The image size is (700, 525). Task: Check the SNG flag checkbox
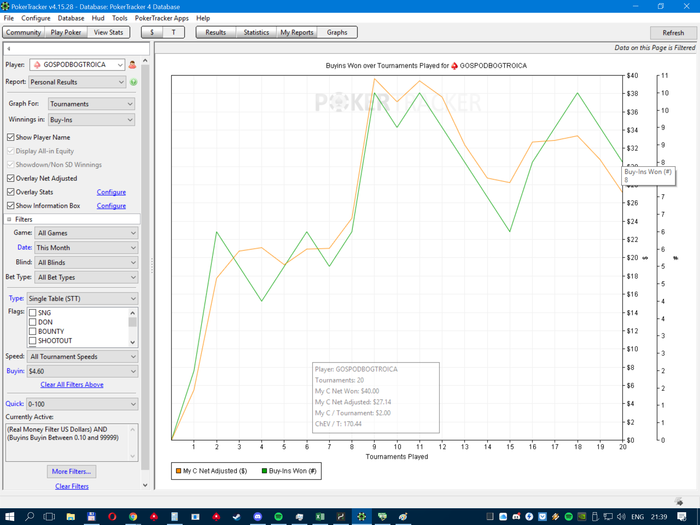[x=33, y=312]
